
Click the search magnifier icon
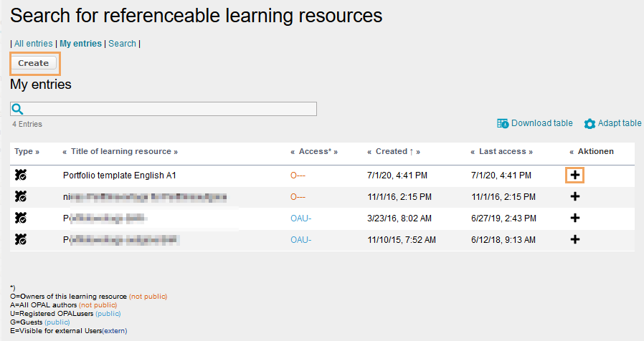18,109
